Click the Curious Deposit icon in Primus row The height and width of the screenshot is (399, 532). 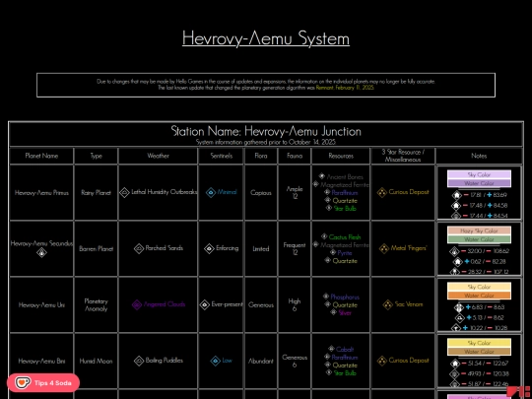(382, 192)
